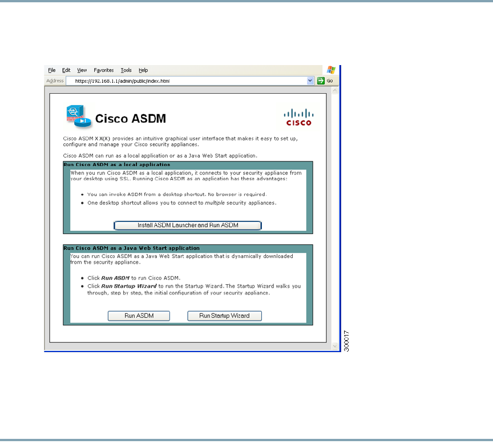
Task: Open the Tools menu
Action: (x=126, y=70)
